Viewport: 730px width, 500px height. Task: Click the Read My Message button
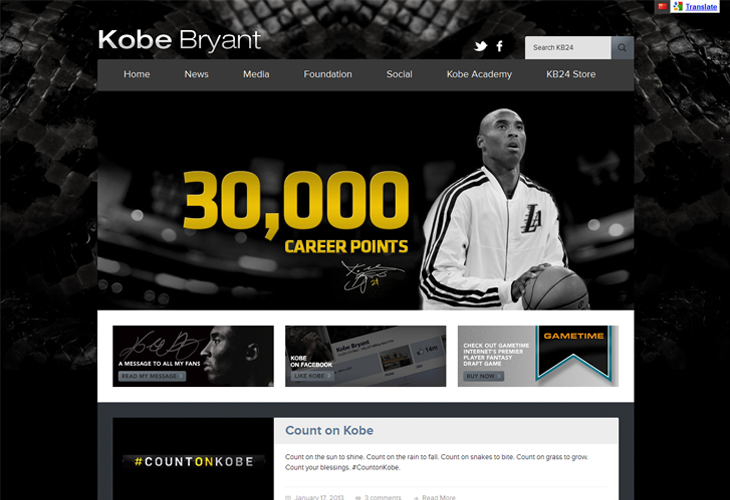[152, 376]
